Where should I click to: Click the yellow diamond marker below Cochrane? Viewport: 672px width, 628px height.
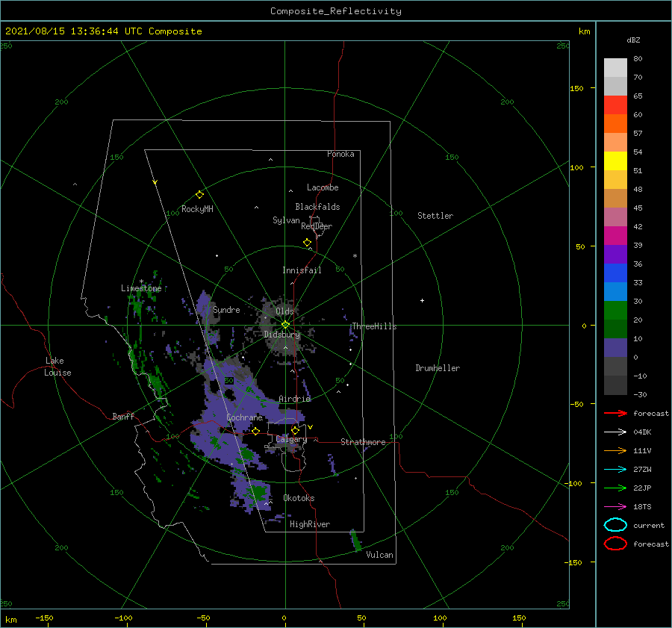[x=256, y=431]
